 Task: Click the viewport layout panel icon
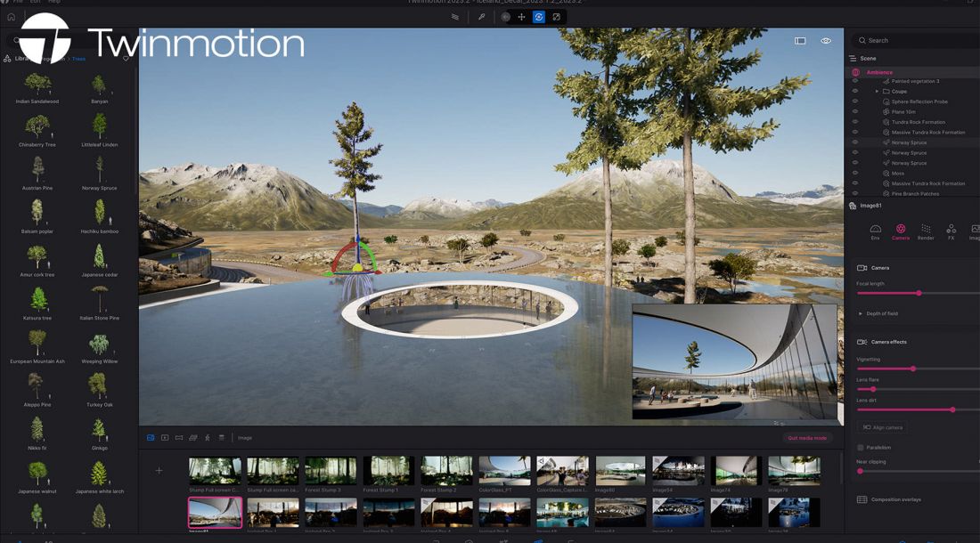click(800, 41)
